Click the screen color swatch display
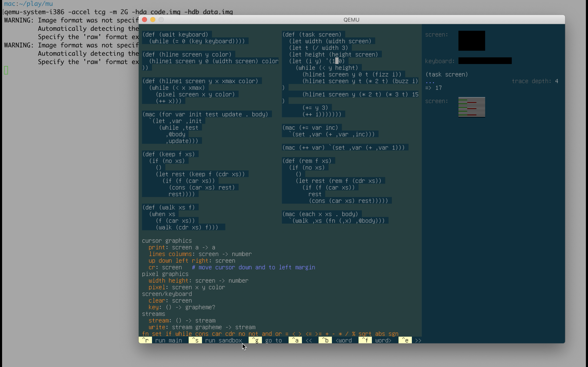Image resolution: width=588 pixels, height=367 pixels. click(x=471, y=107)
